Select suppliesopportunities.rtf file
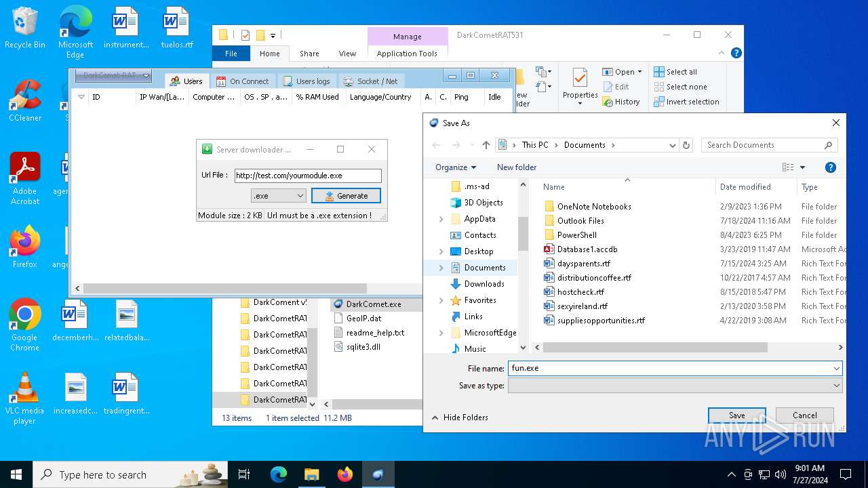The height and width of the screenshot is (488, 868). pos(601,321)
